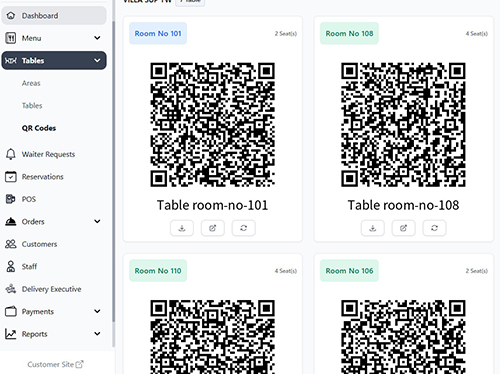This screenshot has height=374, width=500.
Task: Collapse the Tables section chevron
Action: click(97, 60)
